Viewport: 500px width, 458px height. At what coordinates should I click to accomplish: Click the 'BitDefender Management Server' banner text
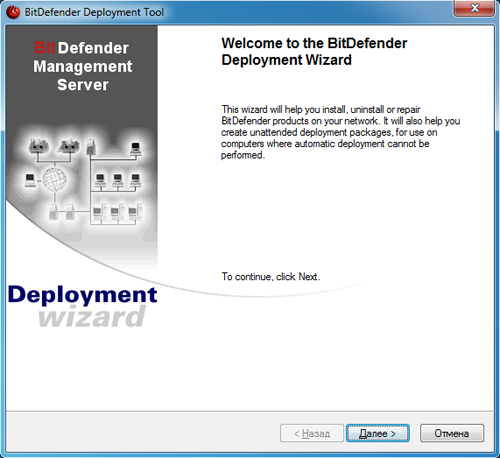(82, 66)
